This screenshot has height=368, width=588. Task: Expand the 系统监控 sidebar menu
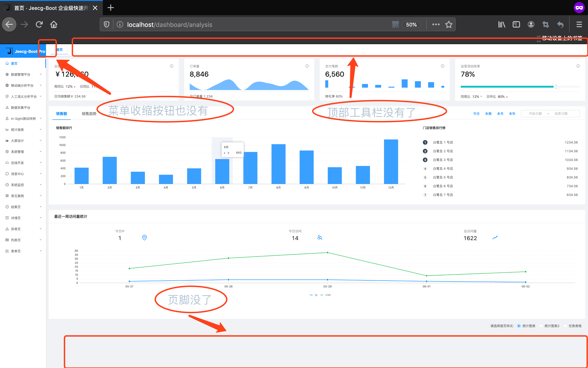click(23, 185)
